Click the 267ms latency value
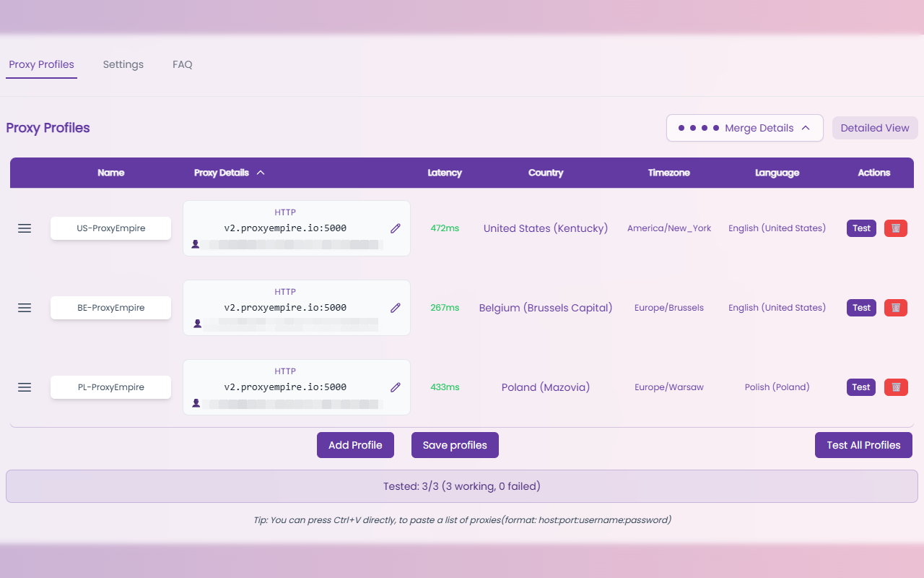924x578 pixels. [x=445, y=308]
